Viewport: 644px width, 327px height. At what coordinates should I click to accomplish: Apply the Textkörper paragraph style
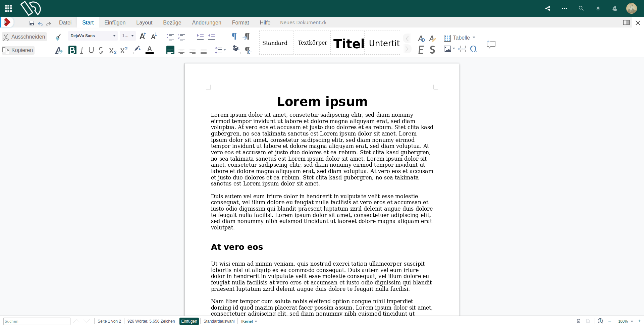coord(312,43)
